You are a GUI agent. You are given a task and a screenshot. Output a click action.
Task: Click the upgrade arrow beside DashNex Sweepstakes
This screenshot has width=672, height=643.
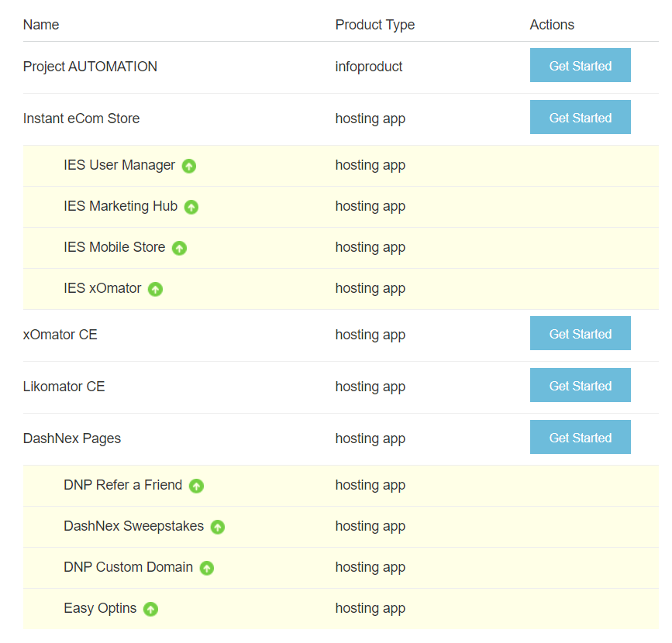point(218,527)
